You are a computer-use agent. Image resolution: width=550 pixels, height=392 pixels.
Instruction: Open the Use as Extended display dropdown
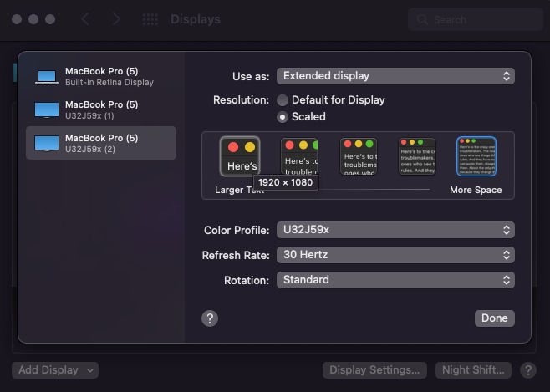pyautogui.click(x=395, y=76)
